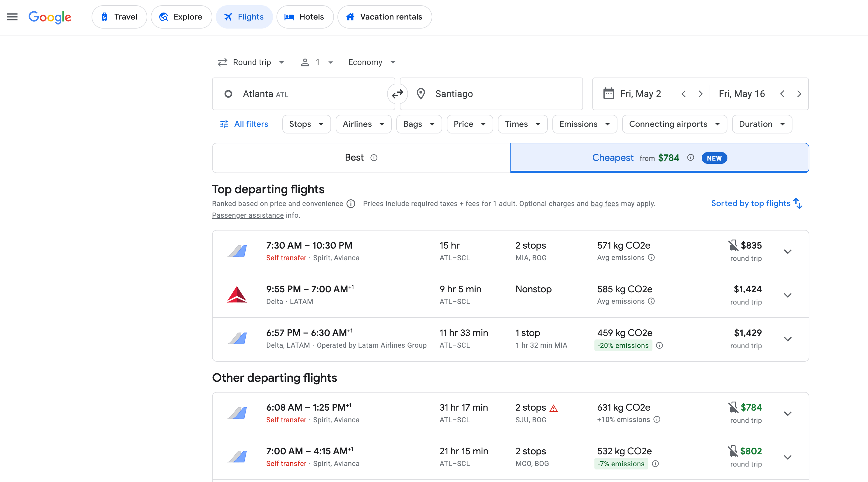
Task: Click the $1,429 round trip price
Action: click(x=748, y=333)
